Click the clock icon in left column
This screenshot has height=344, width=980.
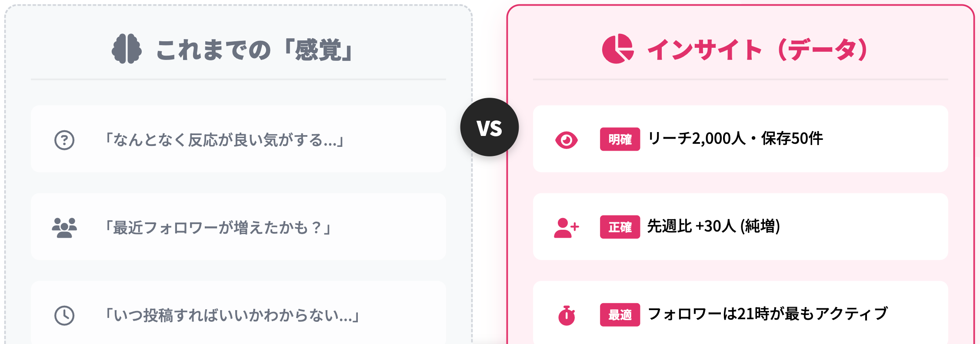coord(64,315)
